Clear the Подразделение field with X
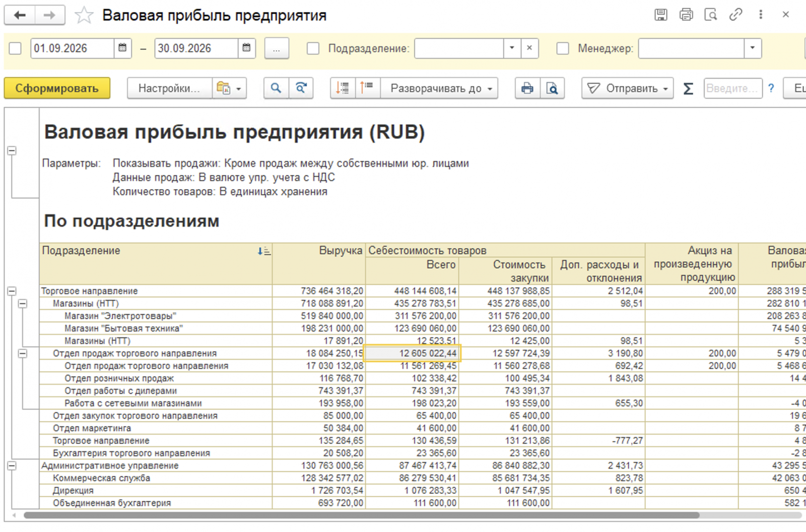Image resolution: width=806 pixels, height=532 pixels. [529, 48]
